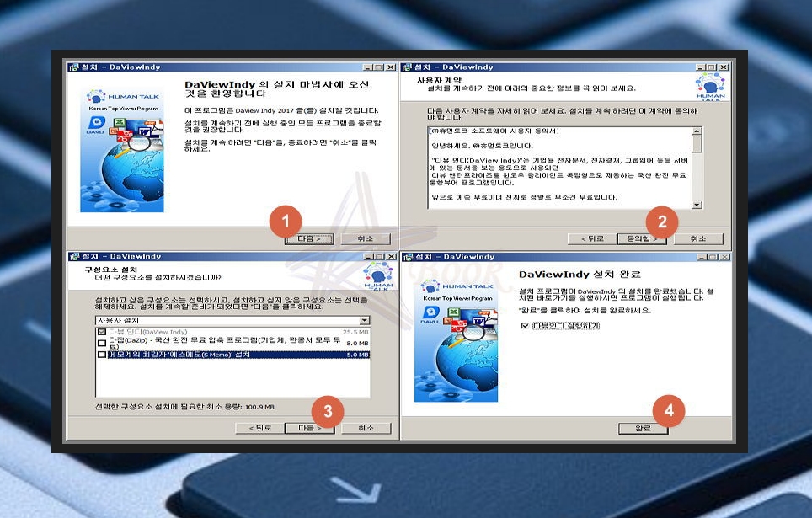Minimize the completion window
The height and width of the screenshot is (518, 812).
pyautogui.click(x=702, y=258)
